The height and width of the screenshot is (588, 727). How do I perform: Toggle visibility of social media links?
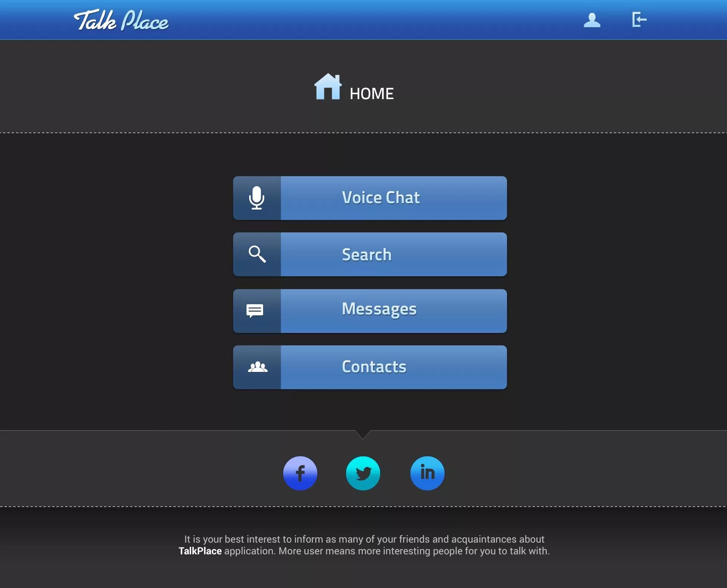tap(363, 434)
